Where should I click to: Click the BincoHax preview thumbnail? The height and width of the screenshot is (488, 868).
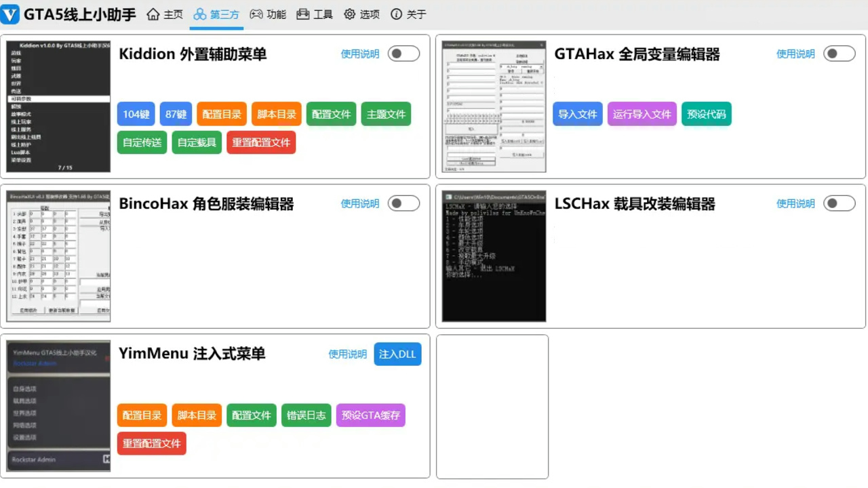(x=58, y=256)
